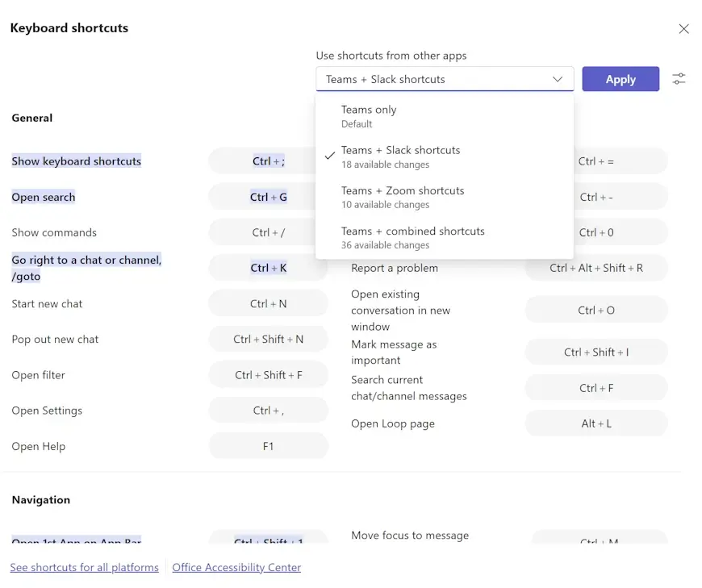The image size is (702, 588).
Task: Click the General section heading
Action: pos(31,118)
